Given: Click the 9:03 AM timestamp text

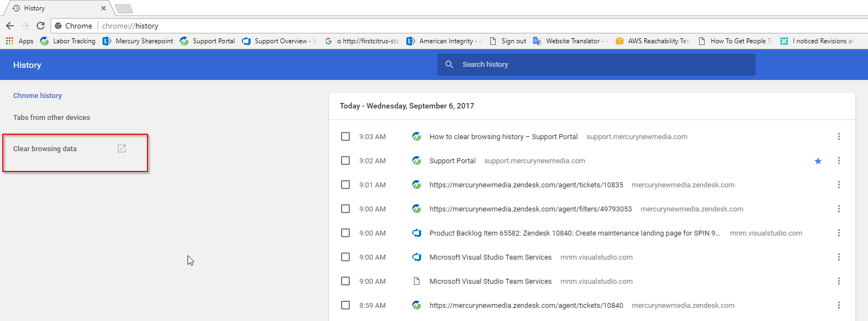Looking at the screenshot, I should click(373, 136).
